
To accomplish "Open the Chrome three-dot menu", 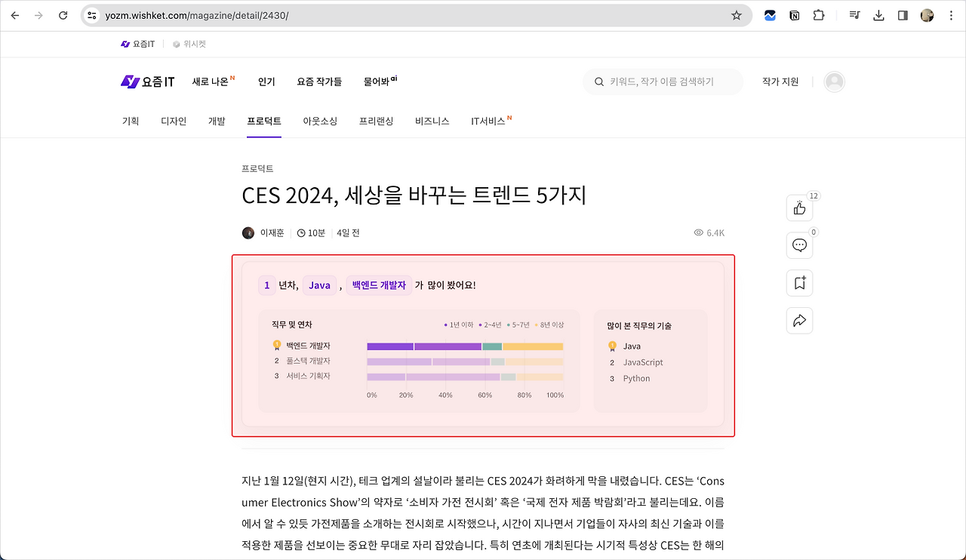I will tap(951, 15).
